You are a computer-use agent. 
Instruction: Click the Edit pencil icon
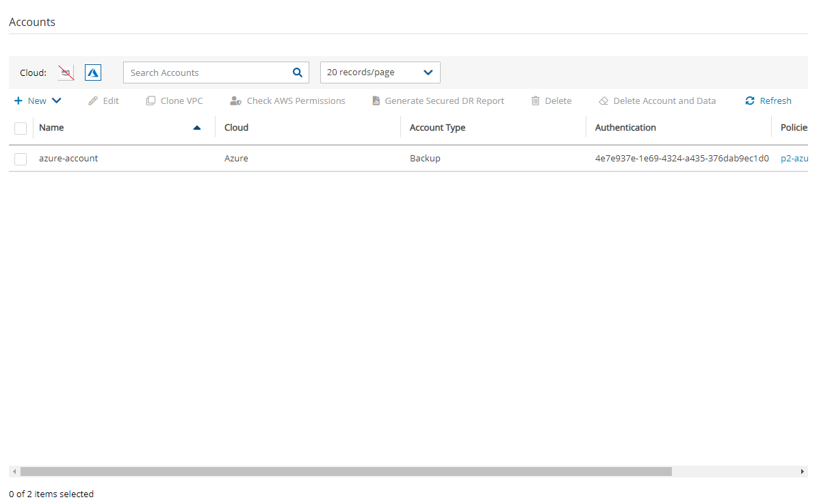(x=93, y=101)
